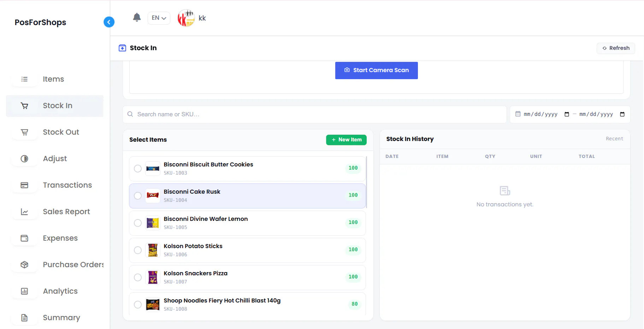Click Kolson Snackers Pizza product thumbnail
Image resolution: width=644 pixels, height=329 pixels.
tap(153, 277)
